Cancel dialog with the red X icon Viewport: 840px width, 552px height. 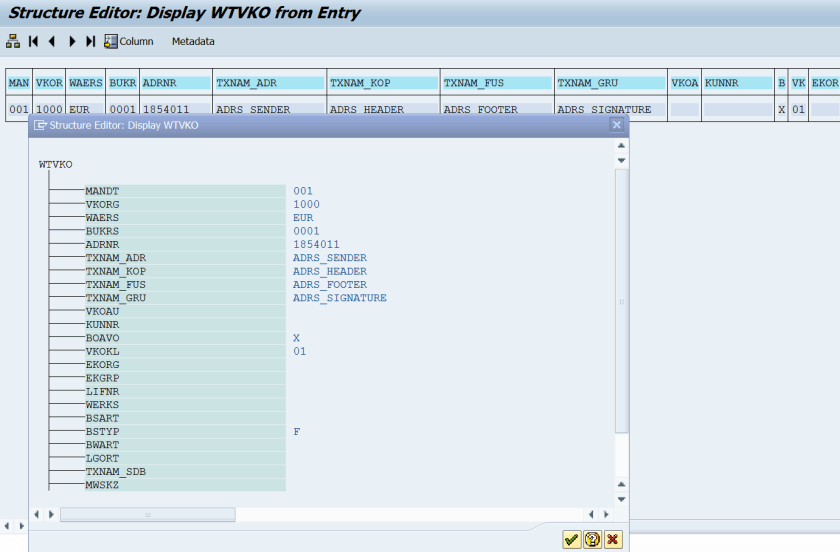tap(613, 540)
